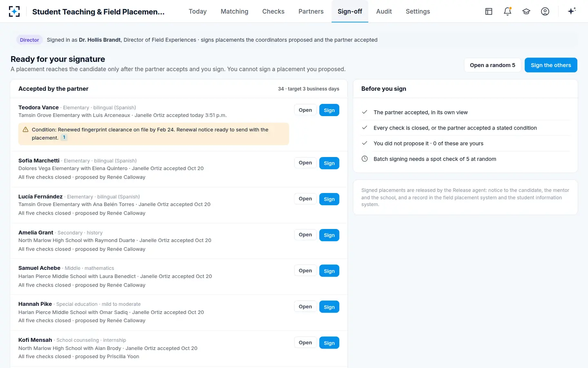Viewport: 588px width, 368px height.
Task: Click the app title Student Teaching & Field Placement
Action: [x=98, y=12]
